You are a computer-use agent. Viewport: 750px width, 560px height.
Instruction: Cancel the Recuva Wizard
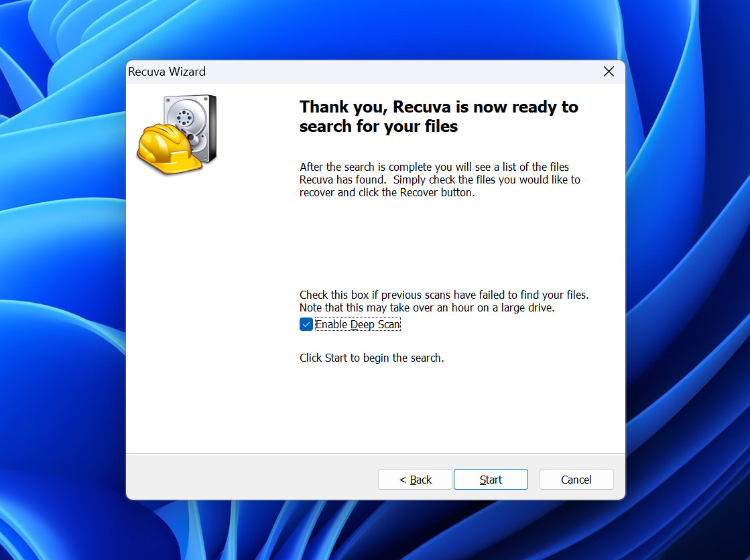tap(576, 479)
